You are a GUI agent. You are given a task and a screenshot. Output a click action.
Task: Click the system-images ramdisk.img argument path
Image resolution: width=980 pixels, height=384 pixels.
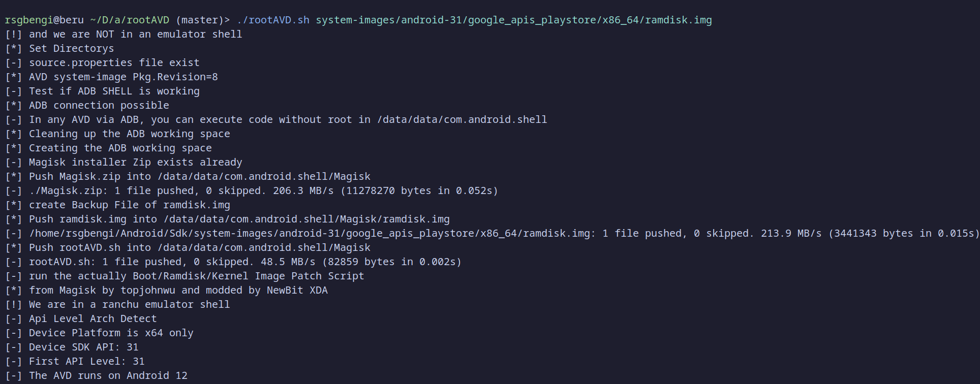(x=513, y=20)
